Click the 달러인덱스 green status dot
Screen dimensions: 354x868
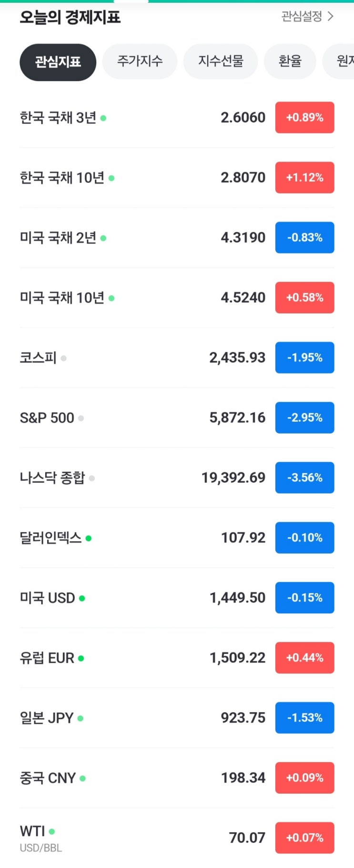click(89, 538)
